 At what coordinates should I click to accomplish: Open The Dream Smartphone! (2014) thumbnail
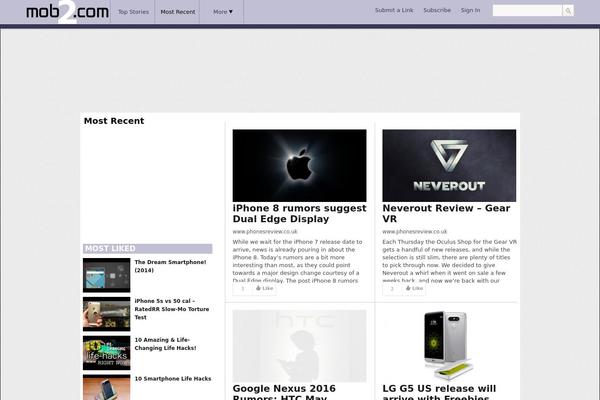106,275
